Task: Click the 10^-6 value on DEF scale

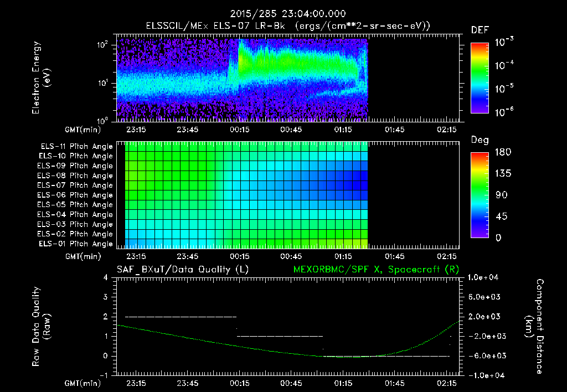Action: click(x=504, y=112)
